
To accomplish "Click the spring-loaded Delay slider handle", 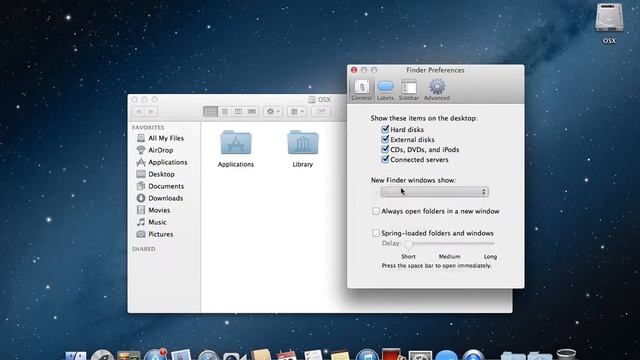I will [x=408, y=244].
